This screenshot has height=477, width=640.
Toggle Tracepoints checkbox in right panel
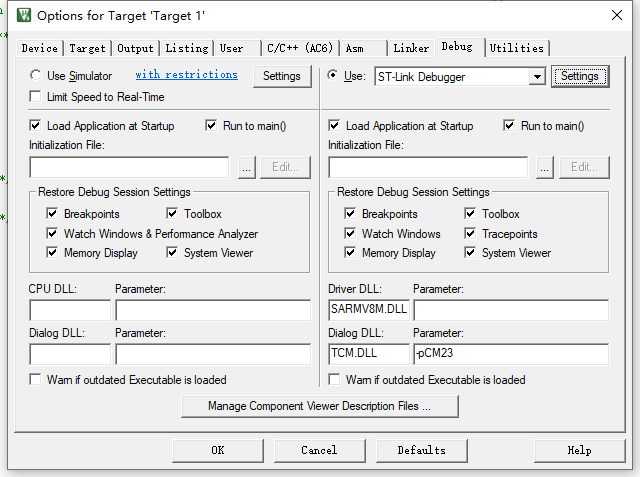[471, 234]
